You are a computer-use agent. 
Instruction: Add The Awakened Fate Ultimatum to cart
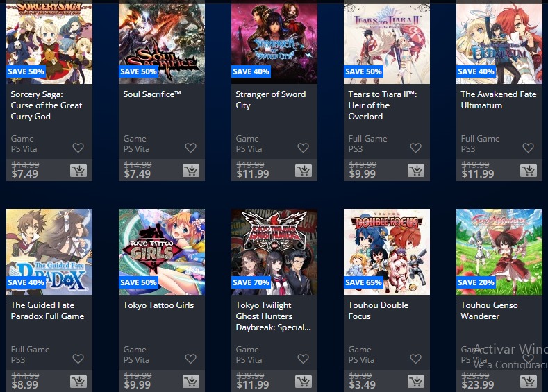click(x=529, y=171)
